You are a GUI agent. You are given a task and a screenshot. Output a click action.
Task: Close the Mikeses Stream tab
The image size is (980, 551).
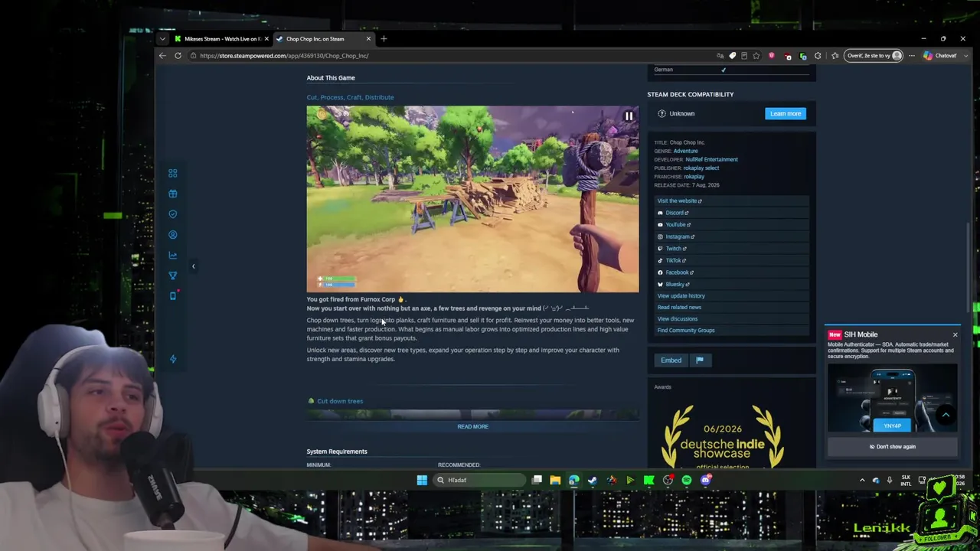click(x=266, y=39)
